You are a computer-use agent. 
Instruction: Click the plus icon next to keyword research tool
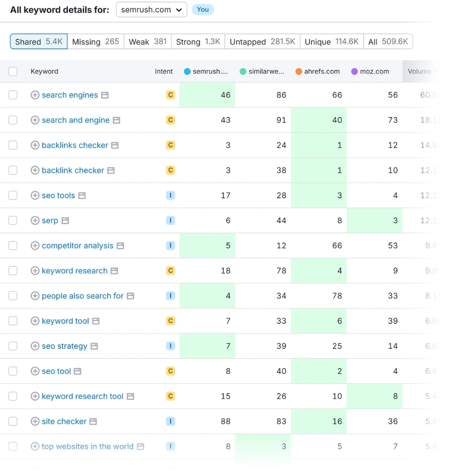35,396
